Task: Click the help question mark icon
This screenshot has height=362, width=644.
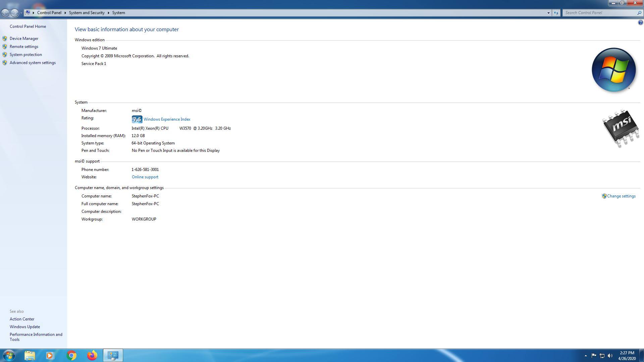Action: click(640, 23)
